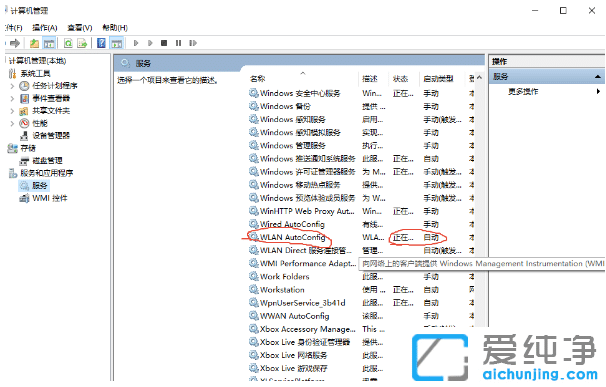Screen dimensions: 606x387
Task: Select 系统工具 in the tree
Action: [x=35, y=73]
